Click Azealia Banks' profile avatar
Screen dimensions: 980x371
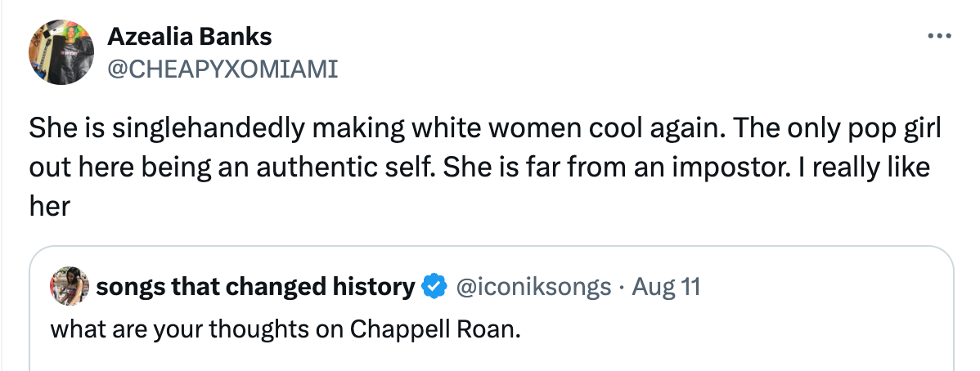pos(58,52)
